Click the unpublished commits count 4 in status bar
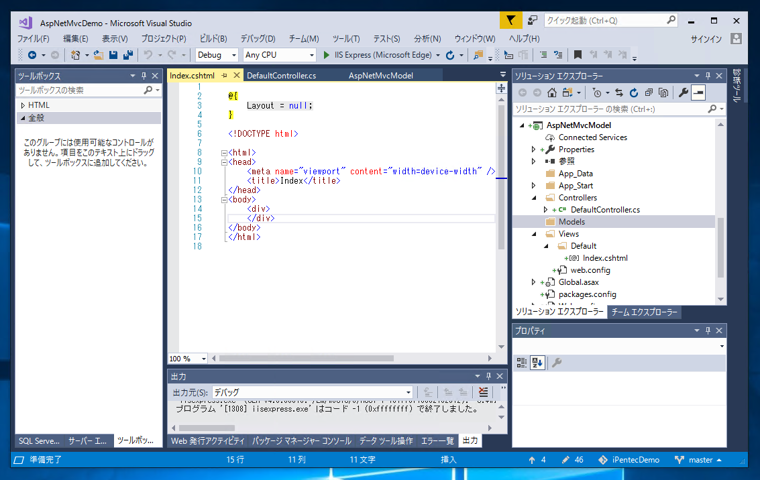Screen dimensions: 760x480 pyautogui.click(x=537, y=460)
